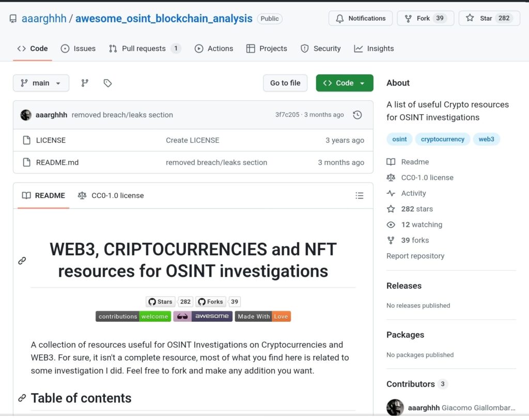The image size is (529, 420).
Task: Open the branches icon next to main
Action: click(x=85, y=83)
